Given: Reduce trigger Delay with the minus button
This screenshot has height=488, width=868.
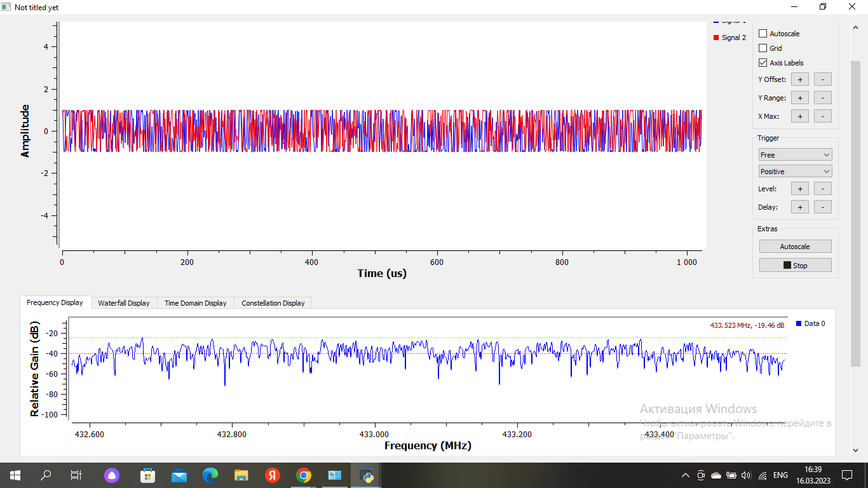Looking at the screenshot, I should 822,207.
